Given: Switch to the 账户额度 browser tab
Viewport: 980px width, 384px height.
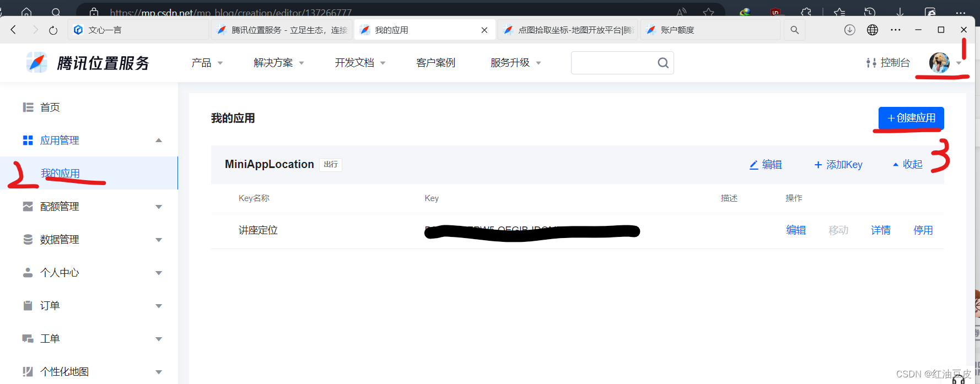Looking at the screenshot, I should click(710, 30).
